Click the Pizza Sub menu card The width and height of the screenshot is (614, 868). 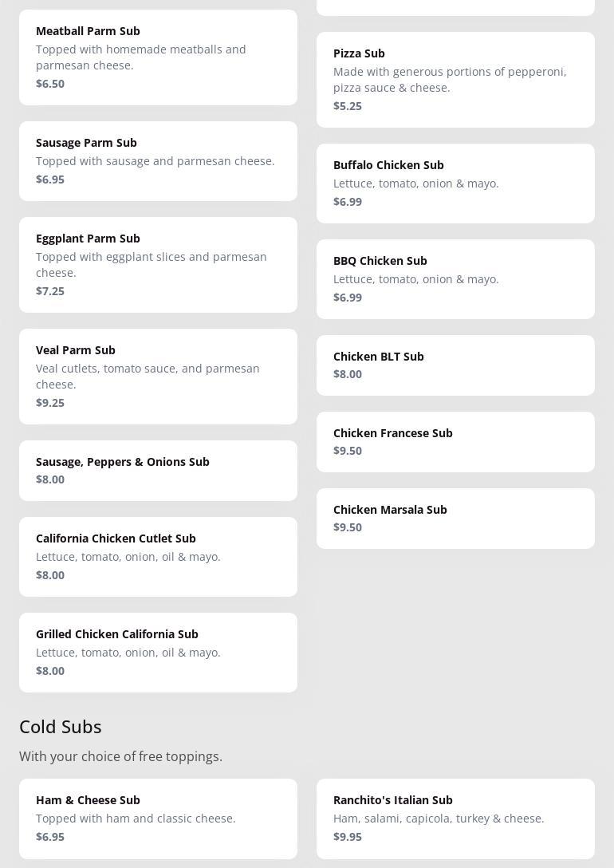click(455, 80)
